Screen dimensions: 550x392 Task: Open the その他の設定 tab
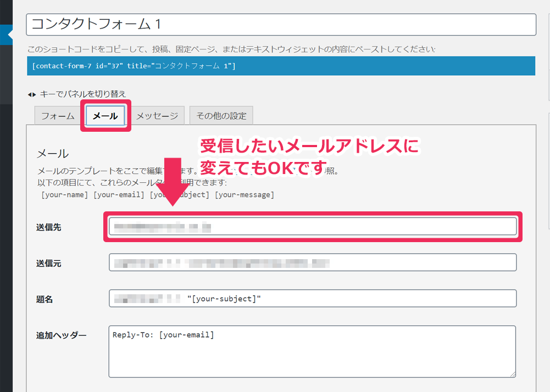tap(221, 116)
